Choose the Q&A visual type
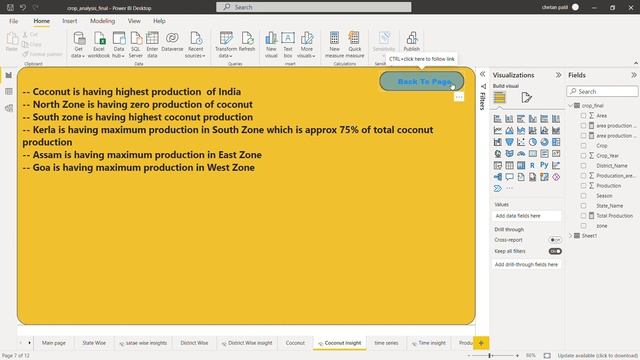 tap(509, 177)
